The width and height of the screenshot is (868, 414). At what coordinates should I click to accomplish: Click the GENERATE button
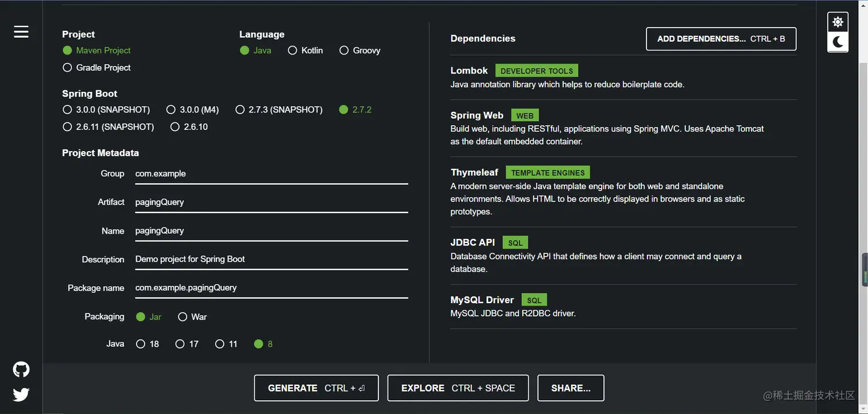point(316,388)
